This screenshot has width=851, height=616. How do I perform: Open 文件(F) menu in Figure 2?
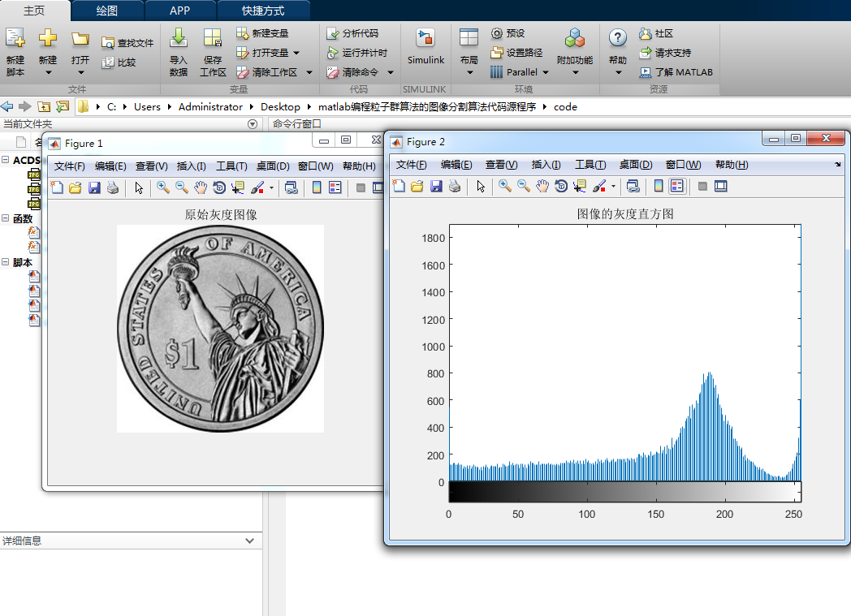[411, 165]
